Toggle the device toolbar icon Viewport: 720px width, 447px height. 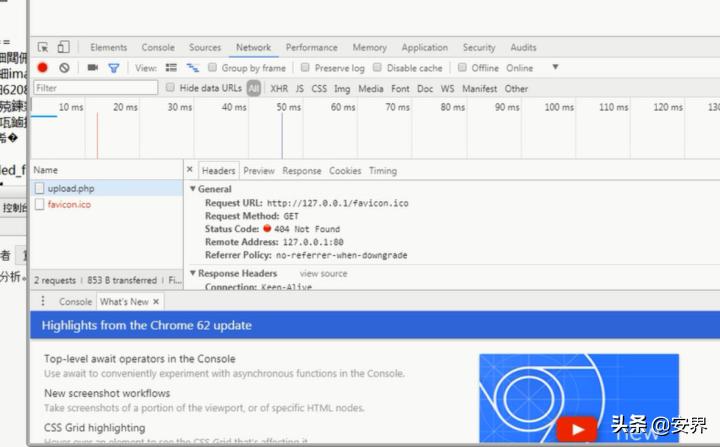[x=63, y=47]
